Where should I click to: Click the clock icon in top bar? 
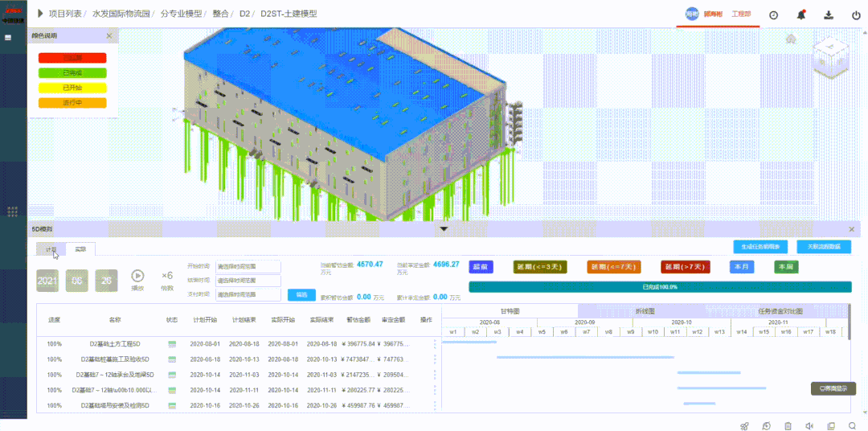[x=773, y=15]
